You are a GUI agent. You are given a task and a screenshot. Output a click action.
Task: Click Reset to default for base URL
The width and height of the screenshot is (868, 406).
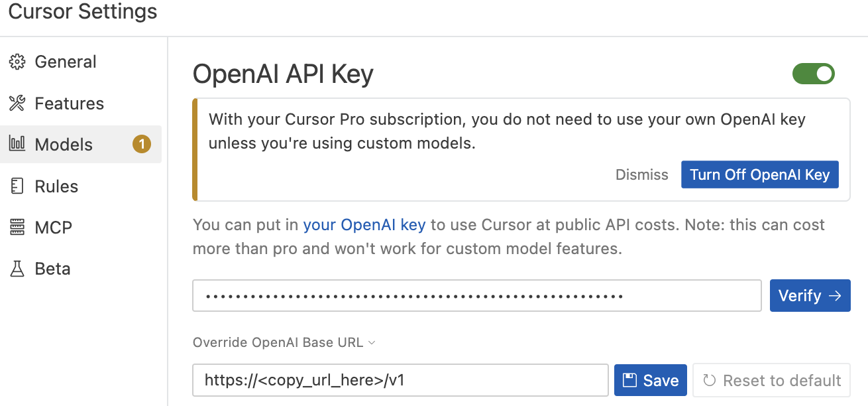(x=771, y=380)
